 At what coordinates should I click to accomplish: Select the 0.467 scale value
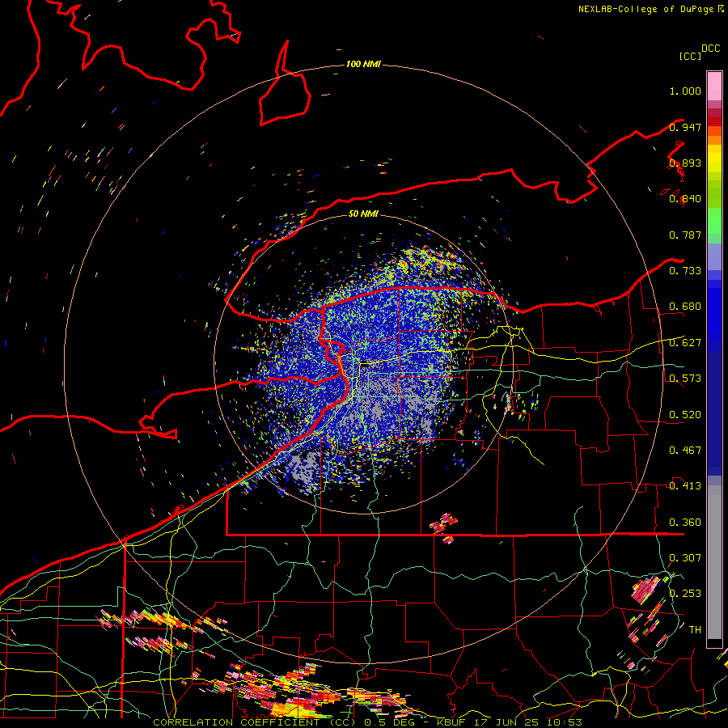685,451
